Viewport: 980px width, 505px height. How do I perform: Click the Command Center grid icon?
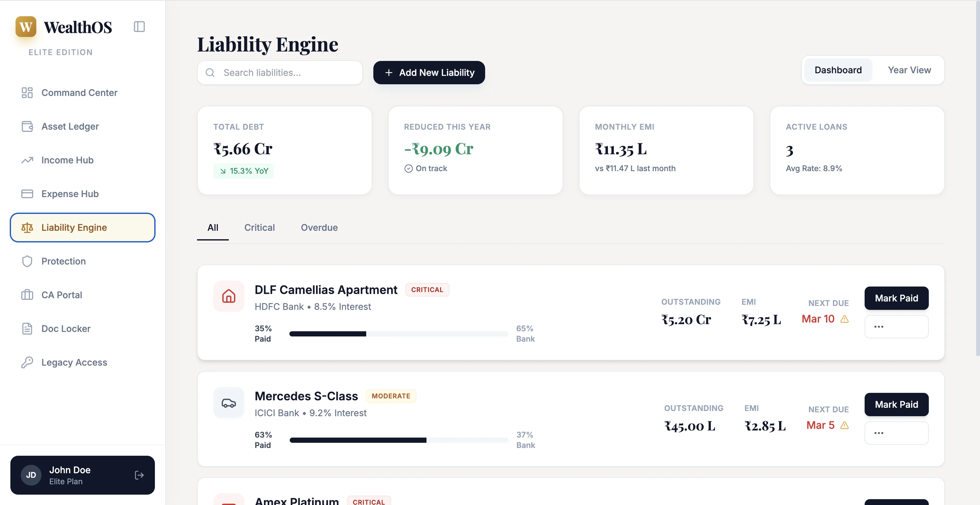point(27,92)
